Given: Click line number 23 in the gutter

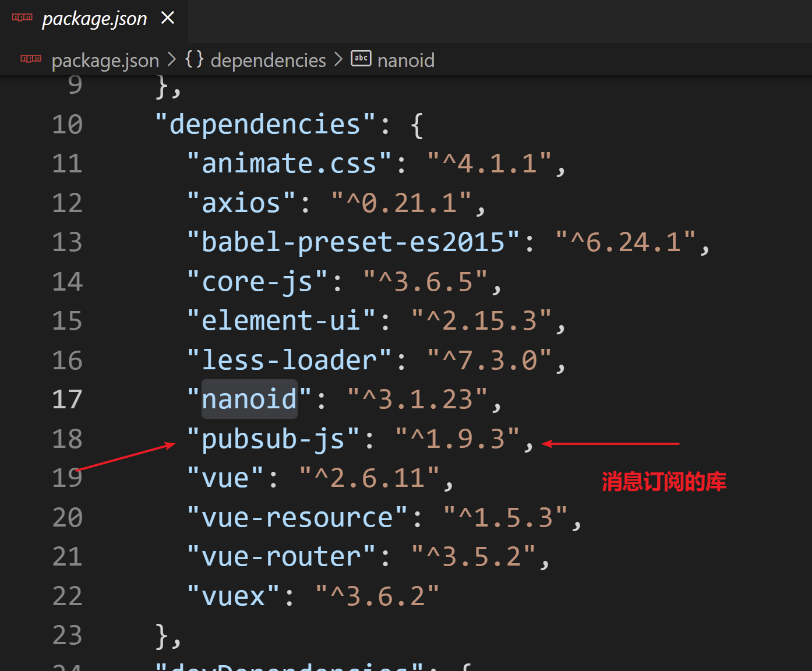Looking at the screenshot, I should [x=68, y=635].
